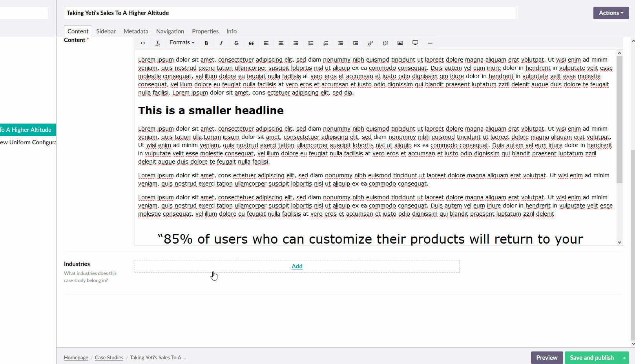Align text center
The image size is (635, 364).
tap(281, 43)
